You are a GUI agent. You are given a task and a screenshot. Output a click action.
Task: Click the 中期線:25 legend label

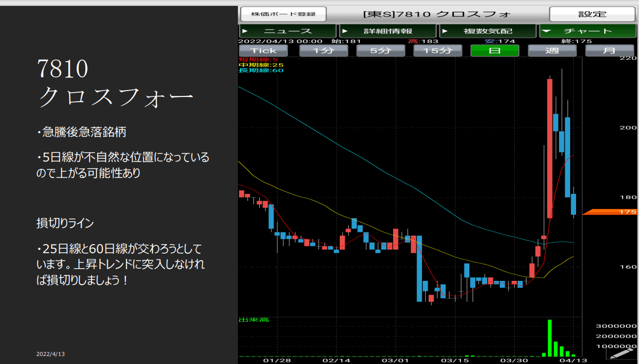[x=261, y=64]
